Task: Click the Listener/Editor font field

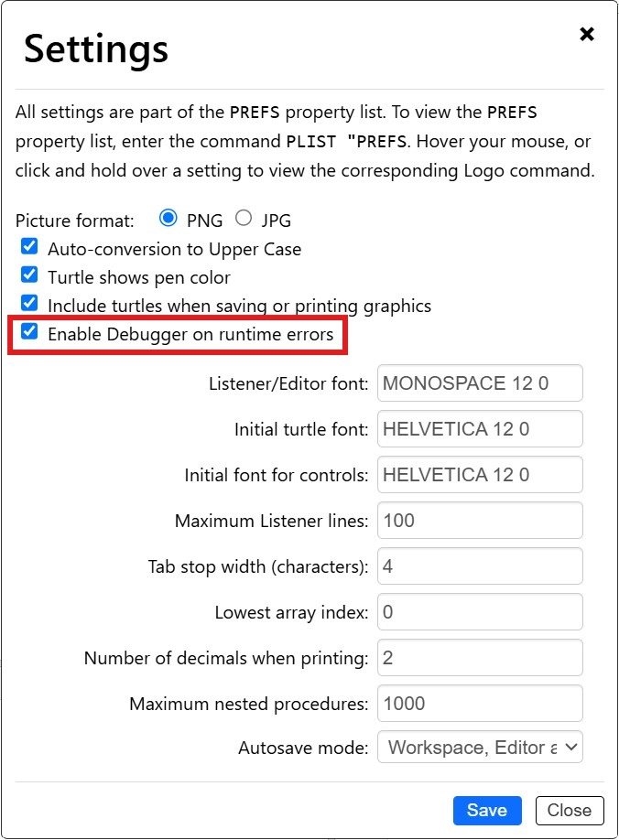Action: click(x=480, y=383)
